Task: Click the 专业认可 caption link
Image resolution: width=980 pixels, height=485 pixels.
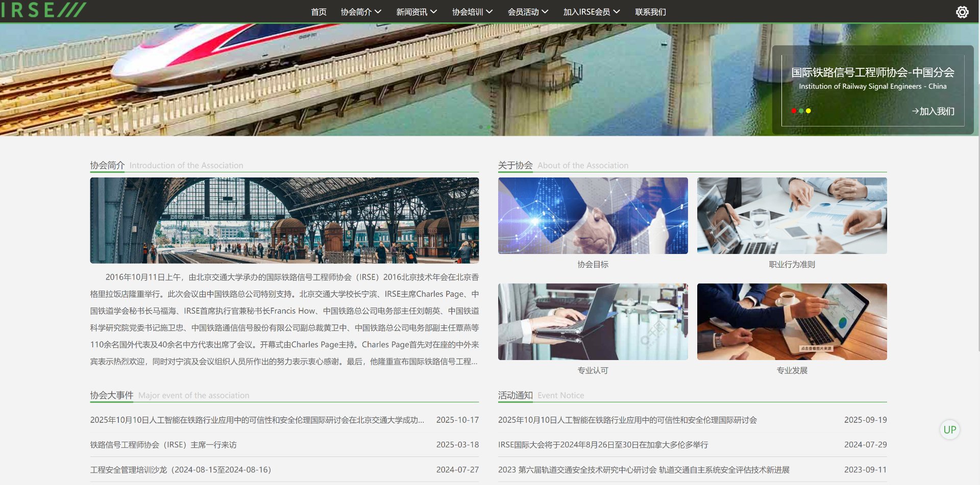Action: (593, 370)
